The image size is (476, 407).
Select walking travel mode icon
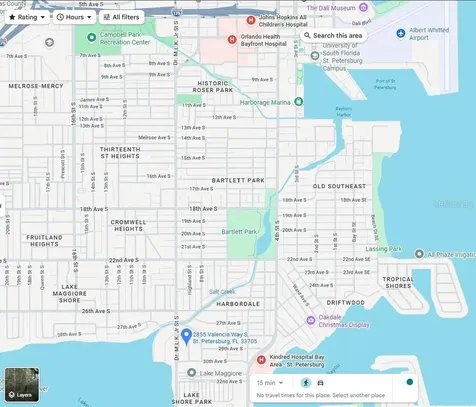click(x=306, y=383)
